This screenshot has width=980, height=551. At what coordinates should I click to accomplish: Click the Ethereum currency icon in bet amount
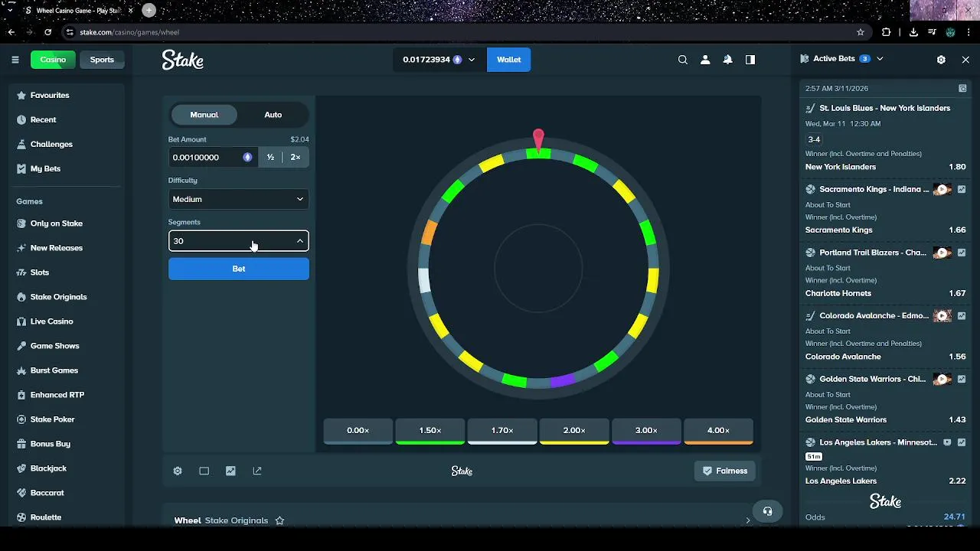tap(247, 157)
